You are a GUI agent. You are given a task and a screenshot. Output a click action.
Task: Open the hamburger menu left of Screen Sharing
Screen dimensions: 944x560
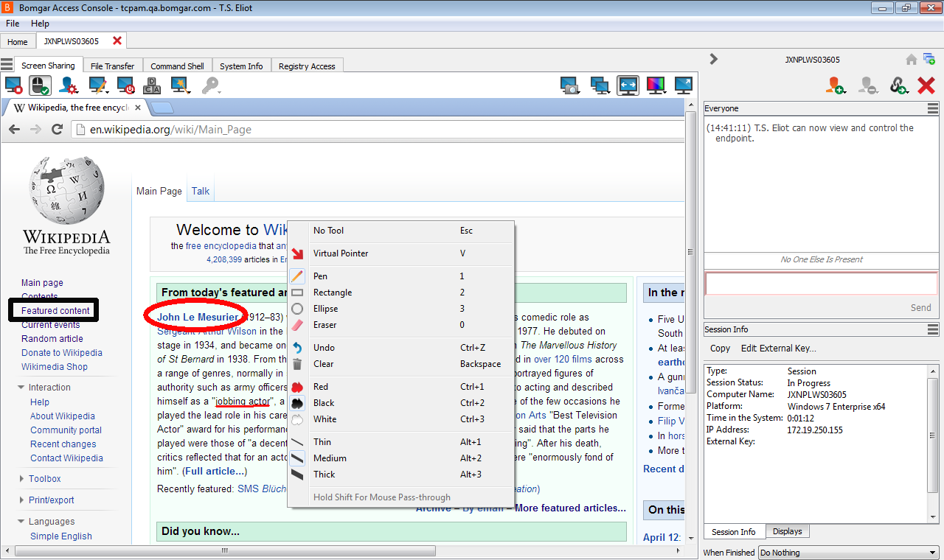pyautogui.click(x=7, y=65)
